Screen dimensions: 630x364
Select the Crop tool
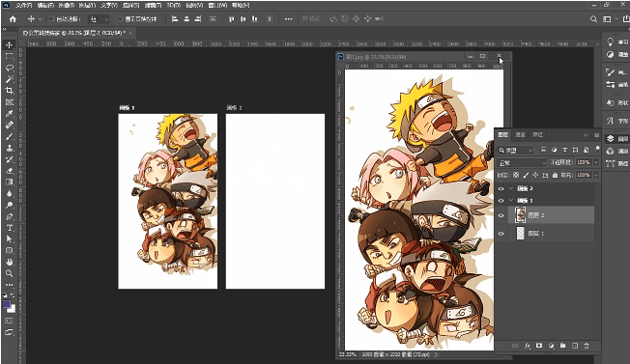pos(10,91)
